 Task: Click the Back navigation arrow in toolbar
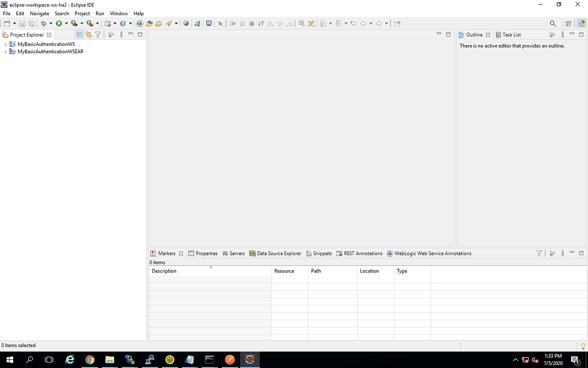click(363, 24)
